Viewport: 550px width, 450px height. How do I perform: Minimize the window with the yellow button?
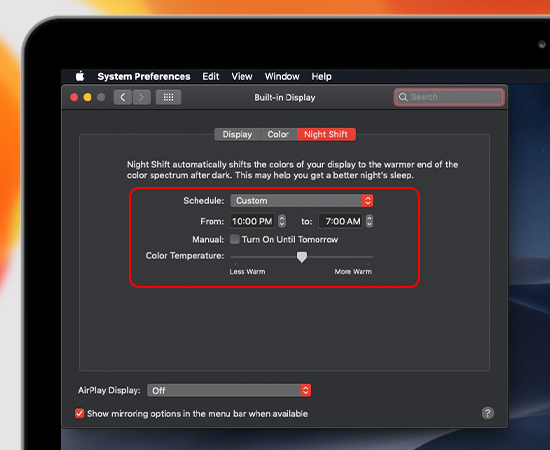tap(88, 97)
